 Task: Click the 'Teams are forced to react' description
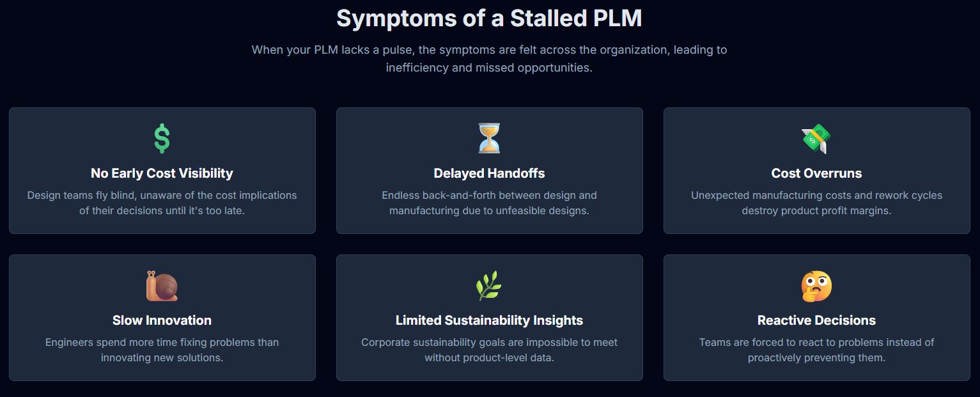click(x=816, y=350)
